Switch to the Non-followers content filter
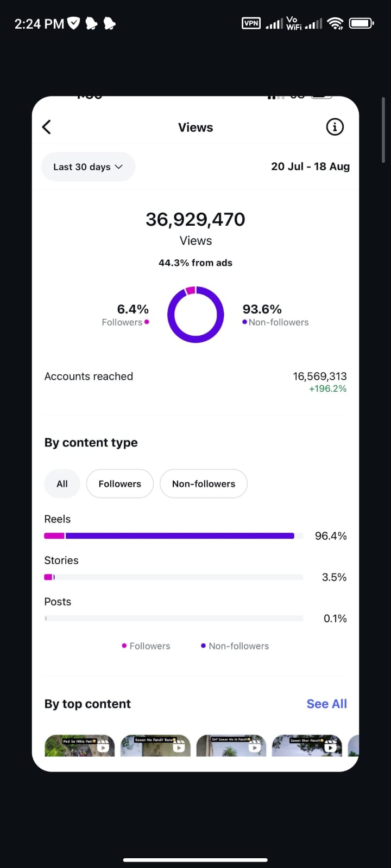 [204, 483]
